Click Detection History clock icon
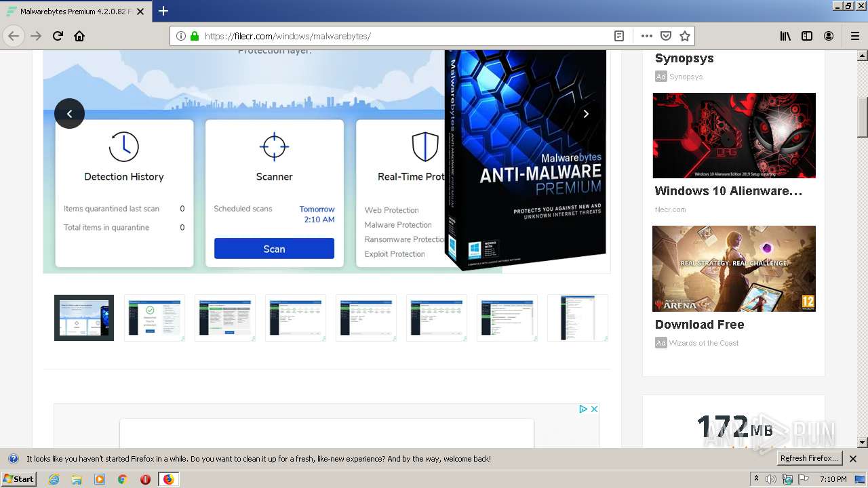The height and width of the screenshot is (488, 868). (124, 146)
